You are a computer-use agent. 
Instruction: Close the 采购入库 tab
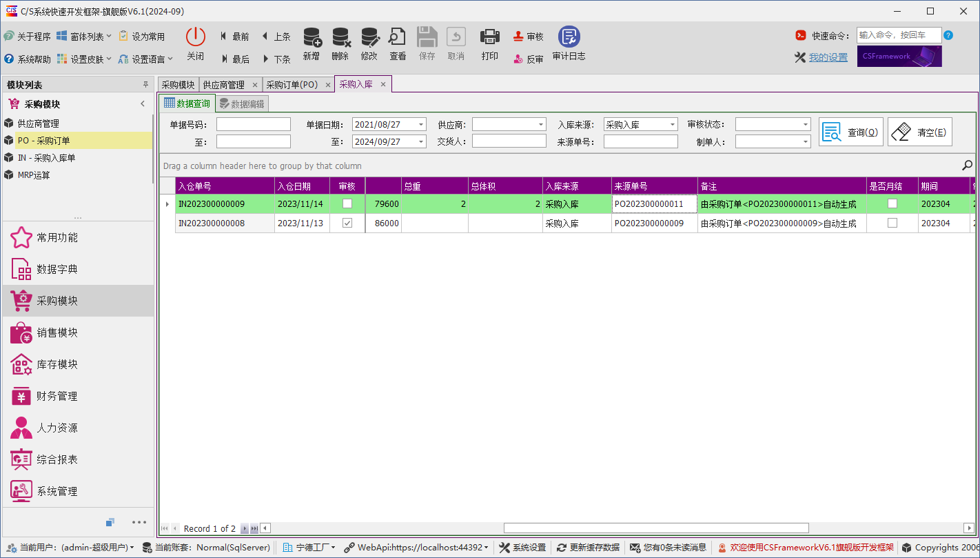[x=383, y=84]
